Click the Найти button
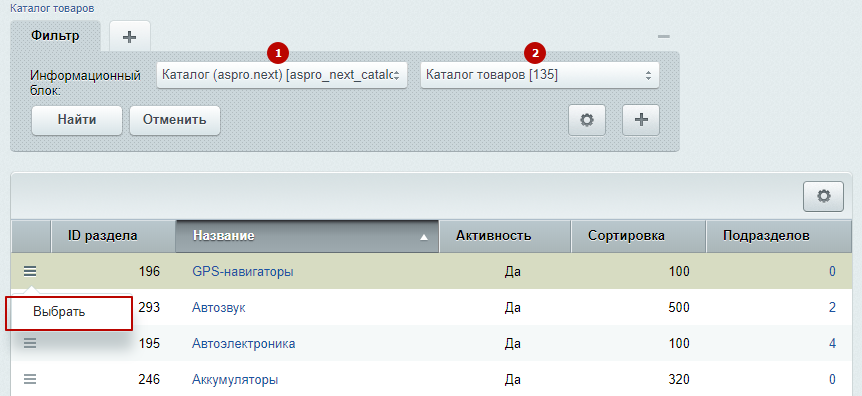This screenshot has height=396, width=862. pos(76,120)
